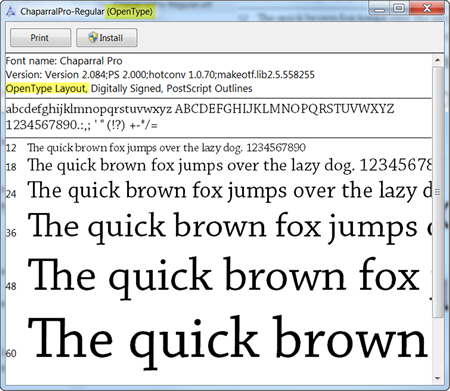Click the numerals and punctuation sample line

(x=82, y=125)
